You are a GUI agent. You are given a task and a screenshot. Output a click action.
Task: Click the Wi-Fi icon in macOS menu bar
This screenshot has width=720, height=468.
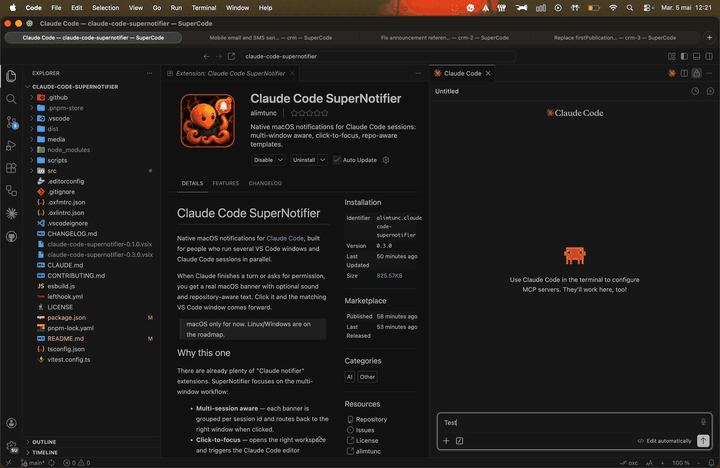(613, 8)
